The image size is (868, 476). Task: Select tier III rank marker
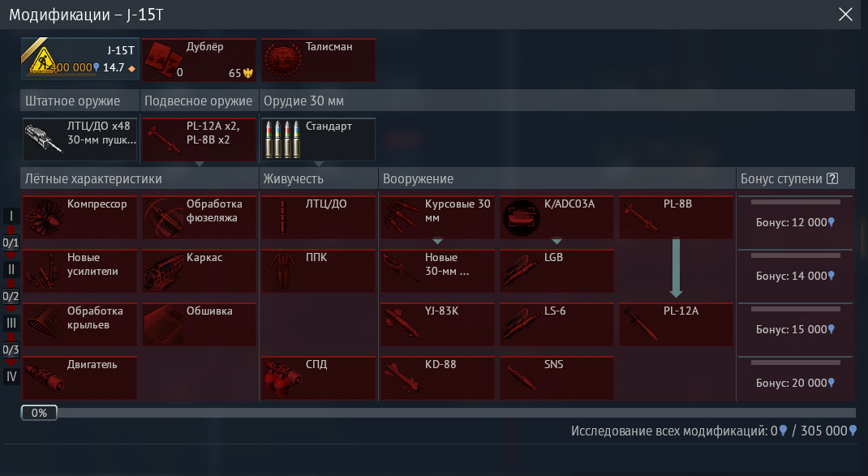[x=11, y=323]
